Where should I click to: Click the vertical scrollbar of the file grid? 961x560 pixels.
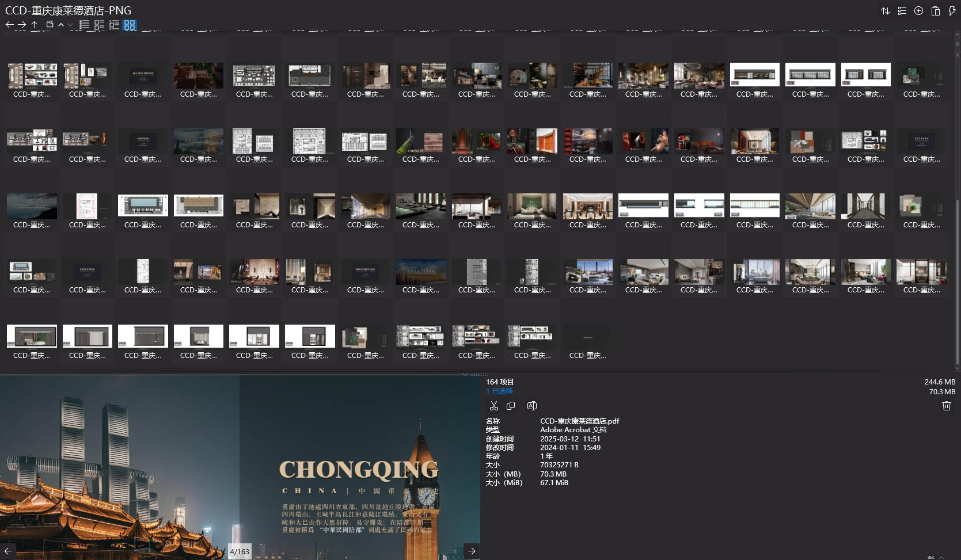tap(957, 259)
